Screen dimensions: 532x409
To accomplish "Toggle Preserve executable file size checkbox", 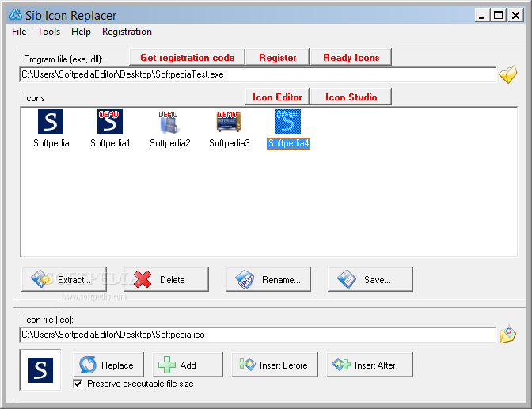I will 78,384.
